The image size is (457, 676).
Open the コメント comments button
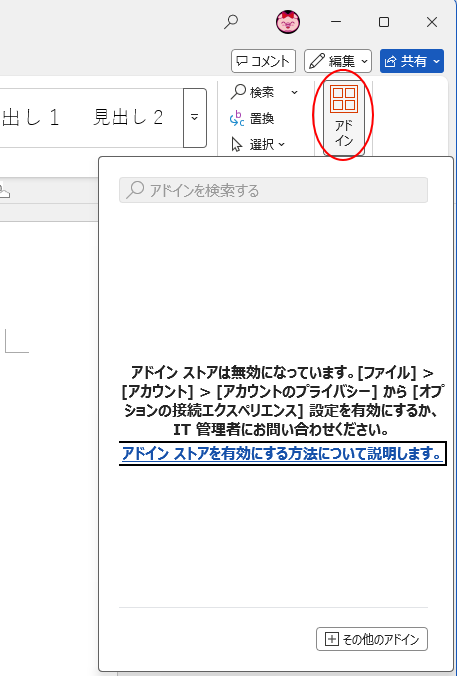263,61
